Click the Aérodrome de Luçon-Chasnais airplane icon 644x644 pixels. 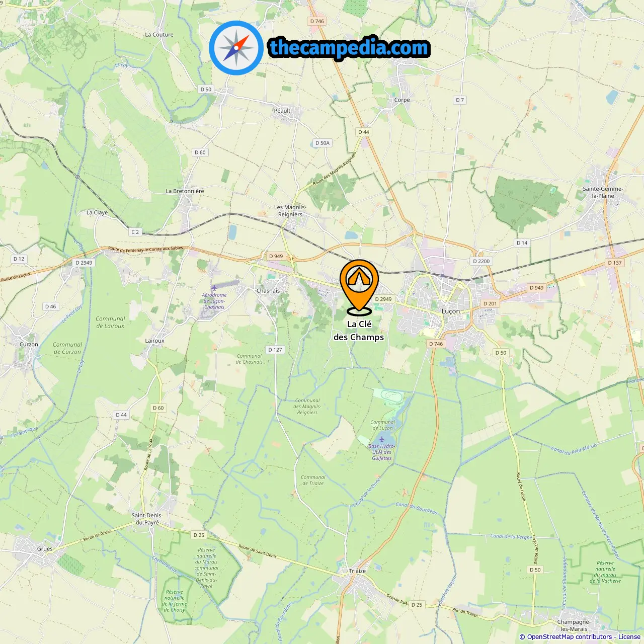click(214, 288)
